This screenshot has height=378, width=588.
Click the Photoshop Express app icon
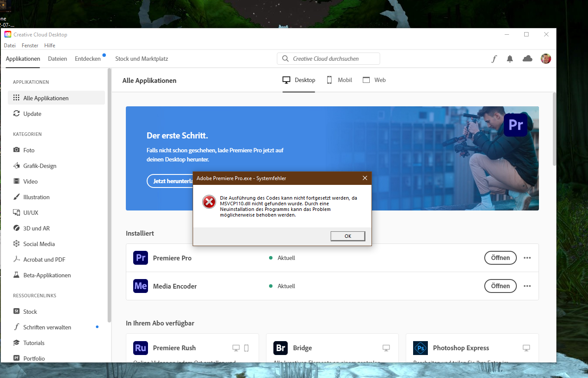tap(420, 348)
